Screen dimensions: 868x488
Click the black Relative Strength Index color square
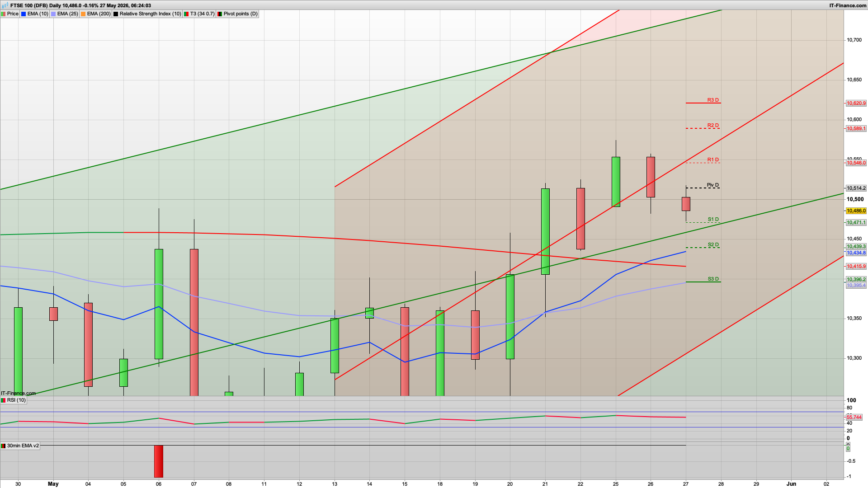click(x=116, y=14)
